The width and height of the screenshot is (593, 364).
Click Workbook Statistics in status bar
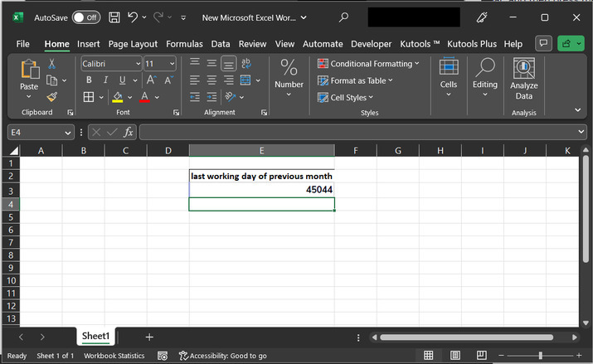click(x=114, y=356)
